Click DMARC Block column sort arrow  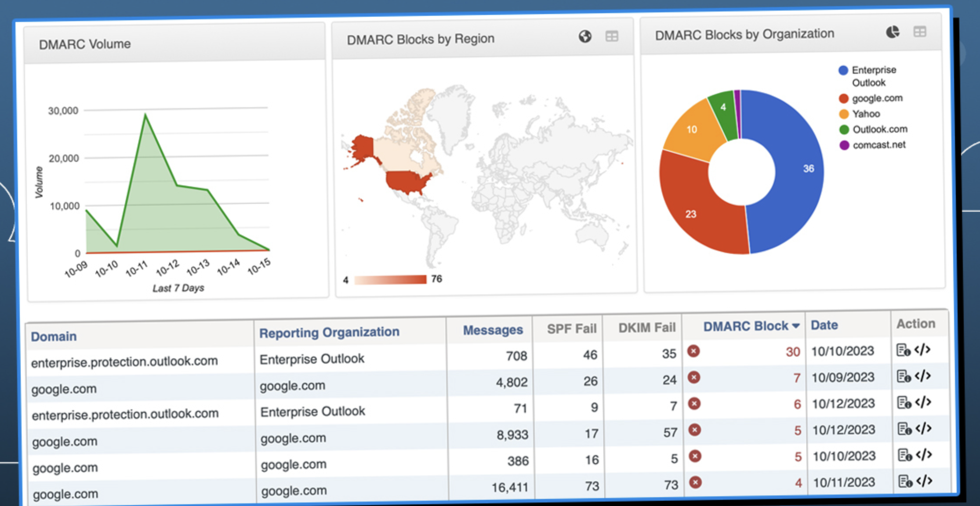tap(795, 326)
